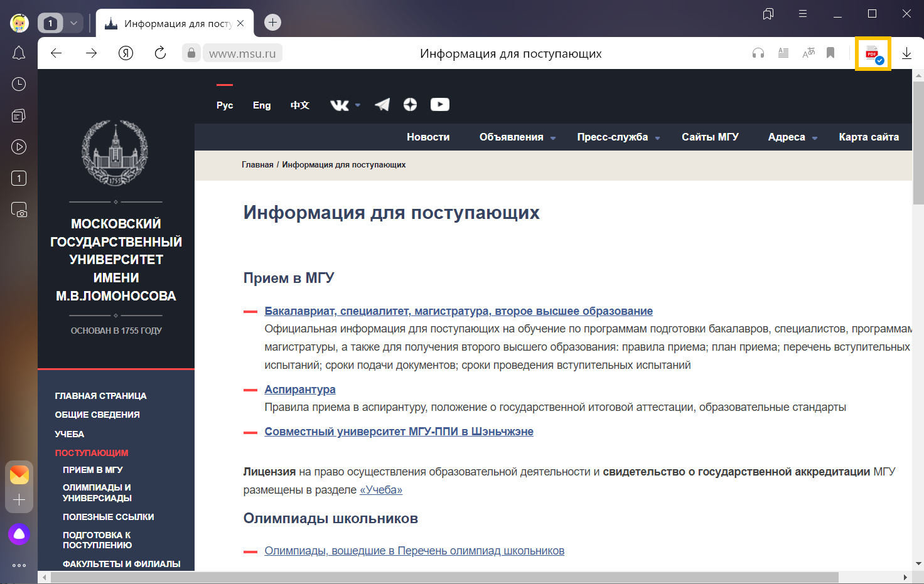
Task: Open new tab with plus
Action: point(272,23)
